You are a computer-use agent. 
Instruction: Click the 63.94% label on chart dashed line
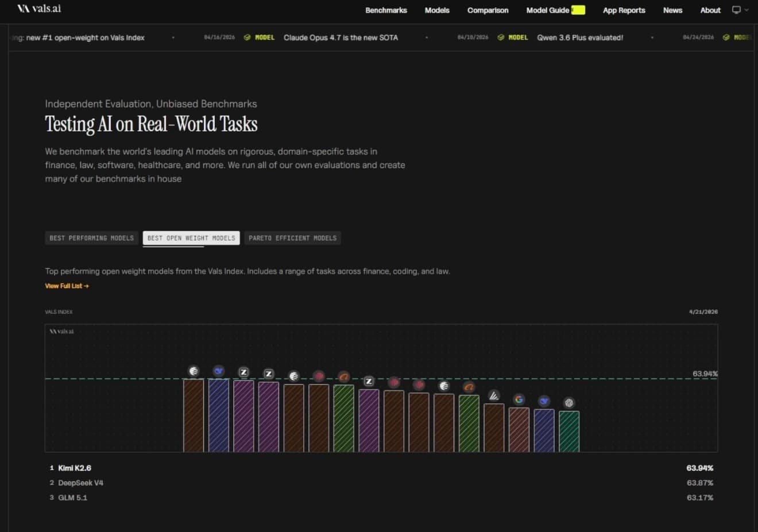[x=705, y=374]
